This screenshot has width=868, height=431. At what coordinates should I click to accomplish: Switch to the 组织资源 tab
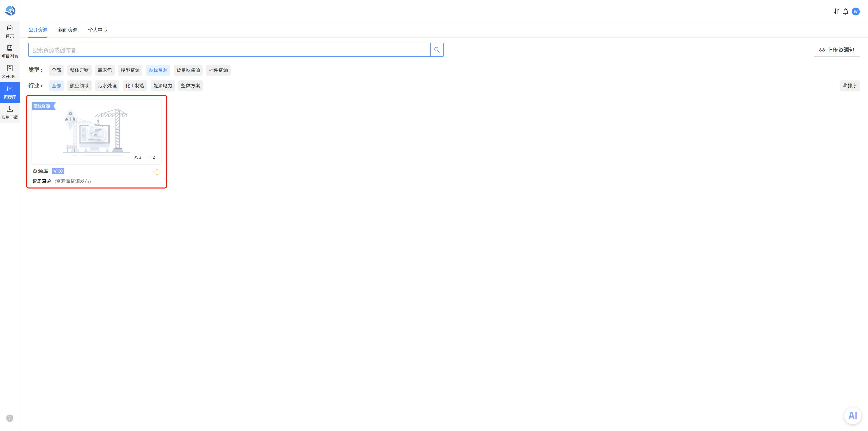[68, 30]
